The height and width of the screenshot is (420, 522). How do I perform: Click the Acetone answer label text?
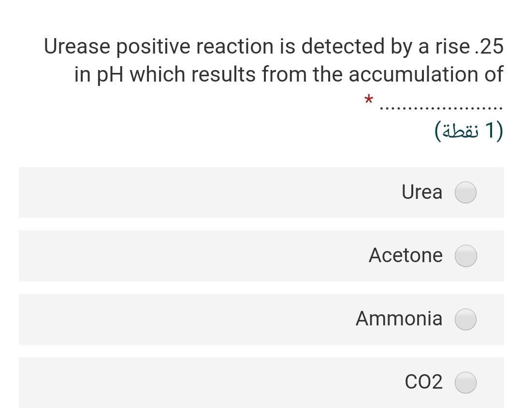pyautogui.click(x=405, y=255)
